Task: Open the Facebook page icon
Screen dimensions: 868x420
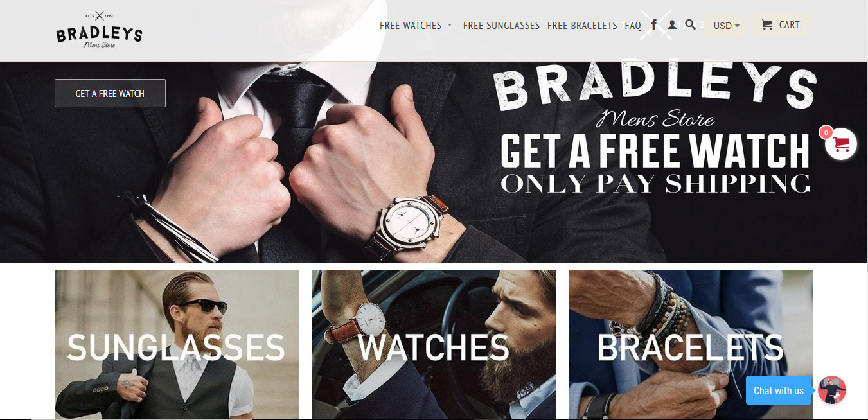Action: [654, 25]
